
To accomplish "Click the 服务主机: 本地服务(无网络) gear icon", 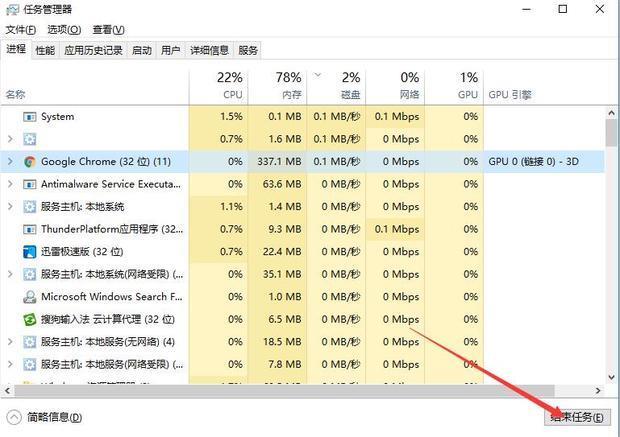I will [x=30, y=342].
